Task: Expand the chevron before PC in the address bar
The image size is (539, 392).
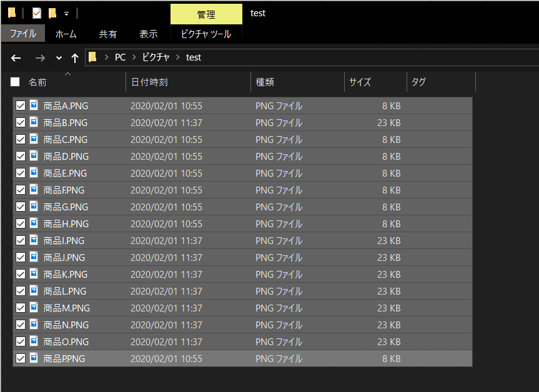Action: point(107,57)
